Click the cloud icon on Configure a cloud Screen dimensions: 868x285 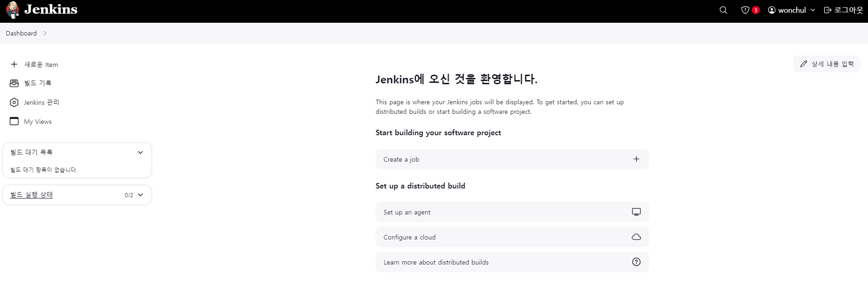636,237
